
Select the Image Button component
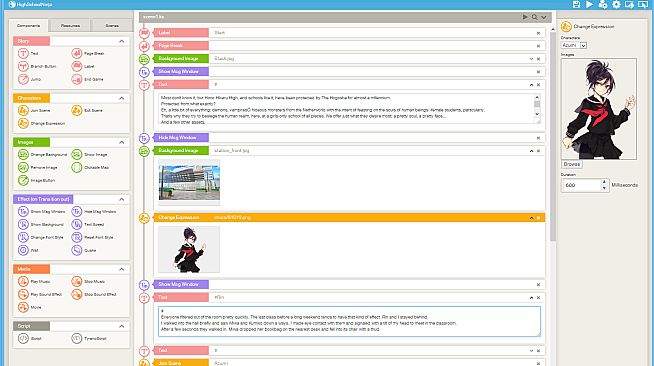[36, 180]
